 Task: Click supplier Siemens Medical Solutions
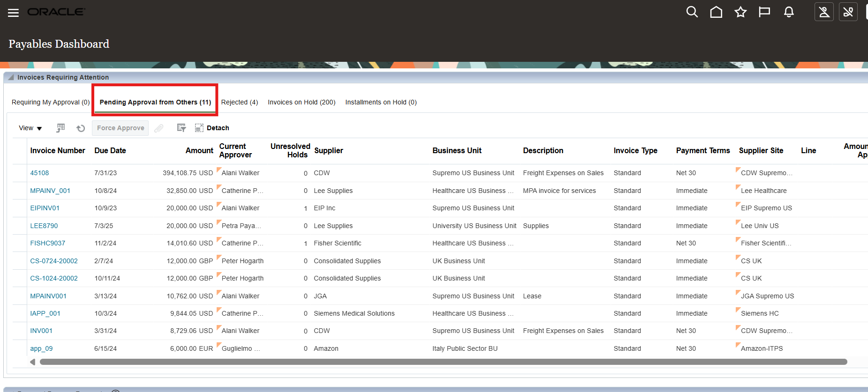[x=354, y=313]
